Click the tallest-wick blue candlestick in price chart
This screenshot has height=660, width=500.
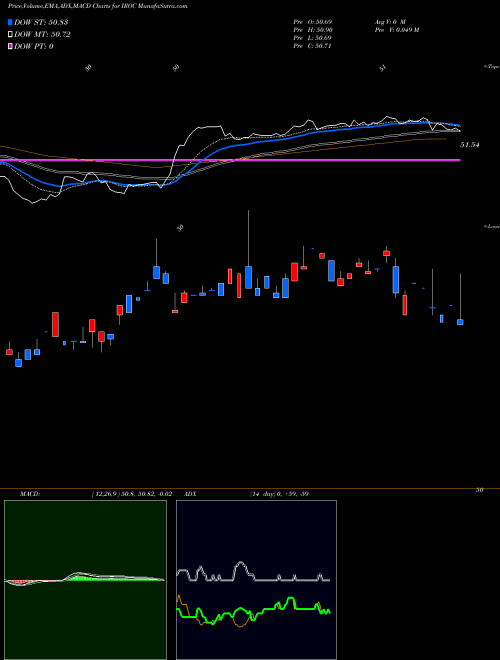[248, 277]
